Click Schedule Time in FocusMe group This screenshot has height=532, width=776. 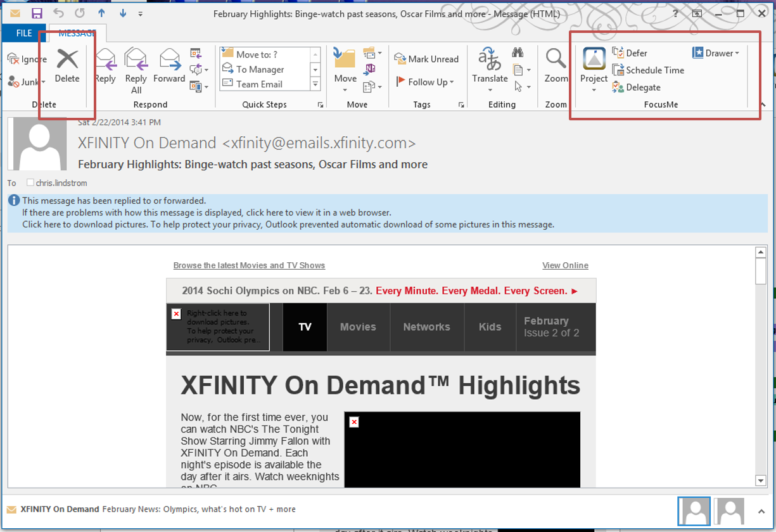tap(648, 70)
